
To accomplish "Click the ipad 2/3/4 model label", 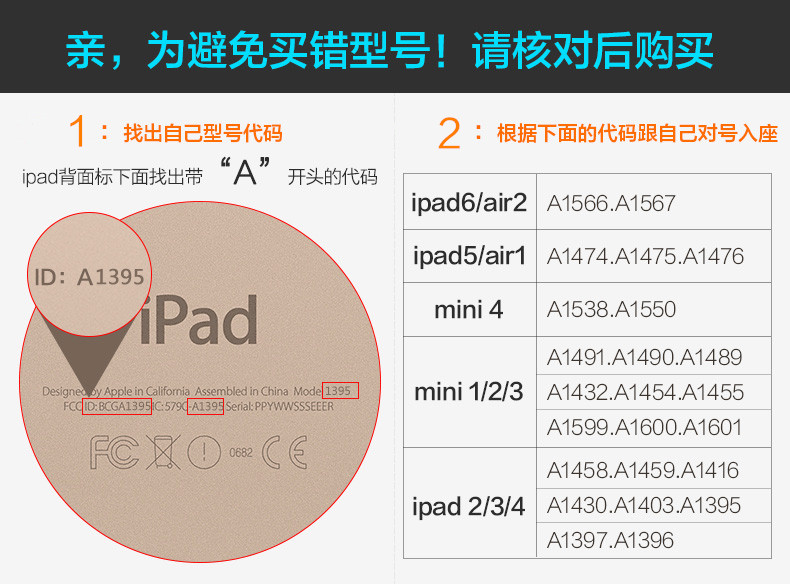I will 468,506.
